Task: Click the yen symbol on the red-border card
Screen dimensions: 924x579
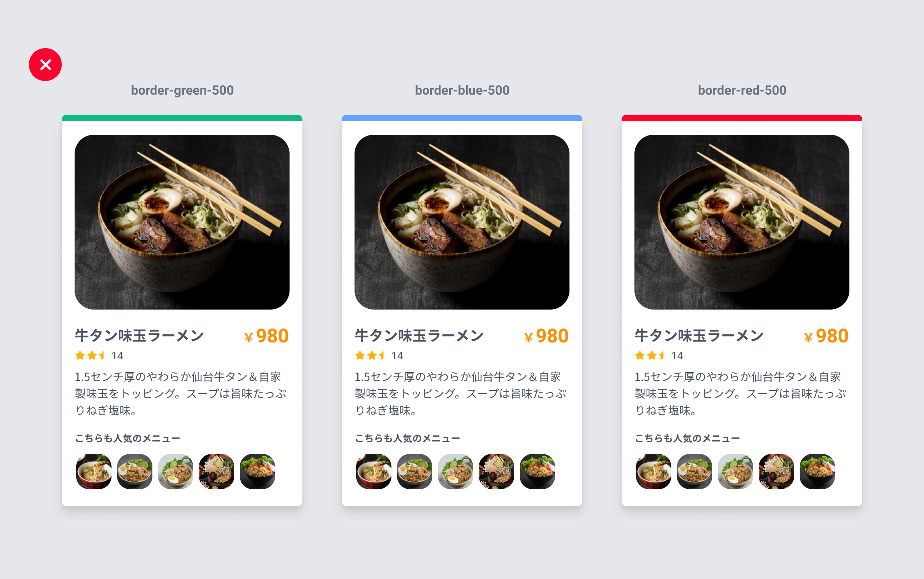Action: click(x=808, y=336)
